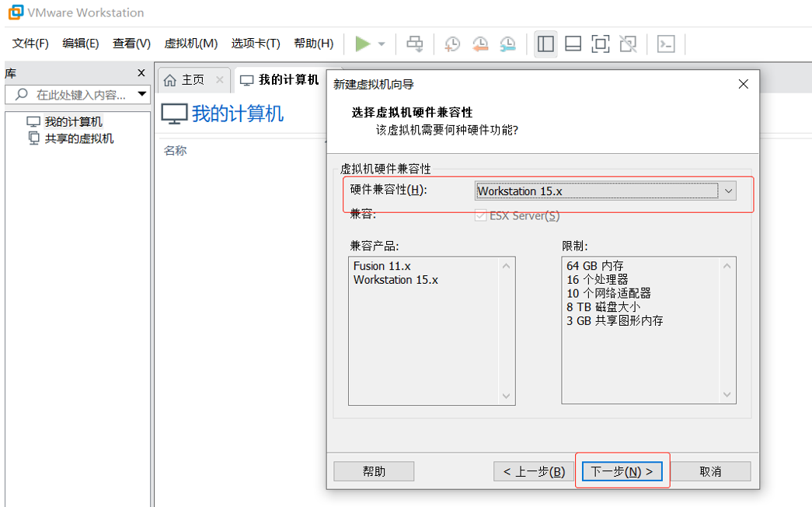812x507 pixels.
Task: Select Workstation 15.x in compatible products list
Action: coord(396,280)
